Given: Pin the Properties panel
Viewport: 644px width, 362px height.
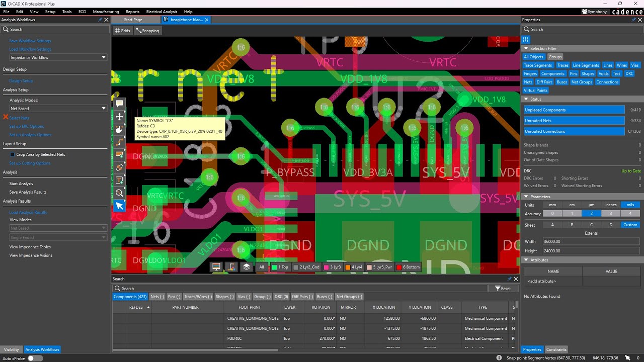Looking at the screenshot, I should [x=632, y=20].
